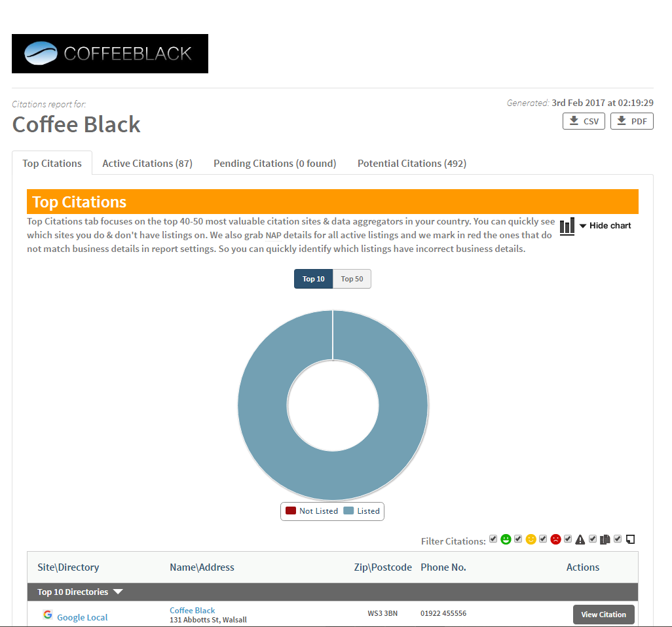672x627 pixels.
Task: Uncheck the yellow face filter checkbox
Action: coord(518,539)
